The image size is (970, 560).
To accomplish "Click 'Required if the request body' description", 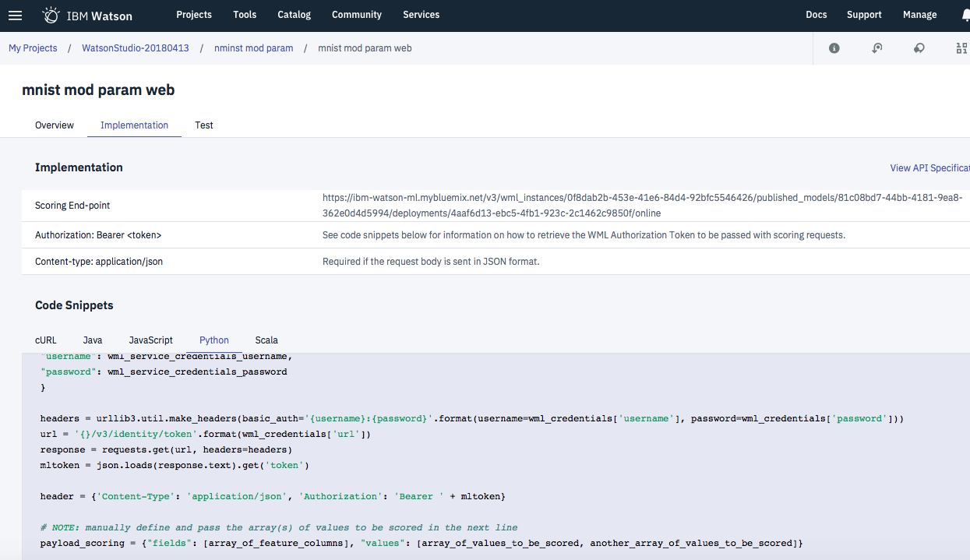I will [x=431, y=262].
